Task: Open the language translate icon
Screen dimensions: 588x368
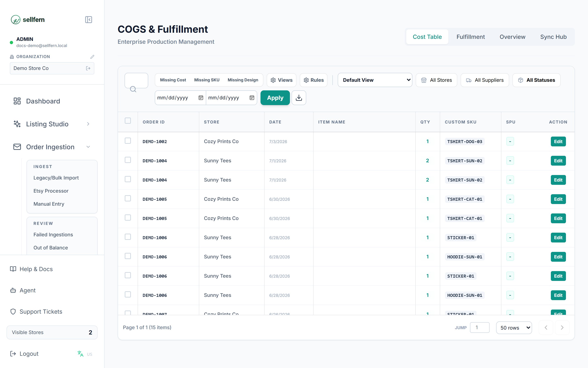Action: click(x=80, y=354)
